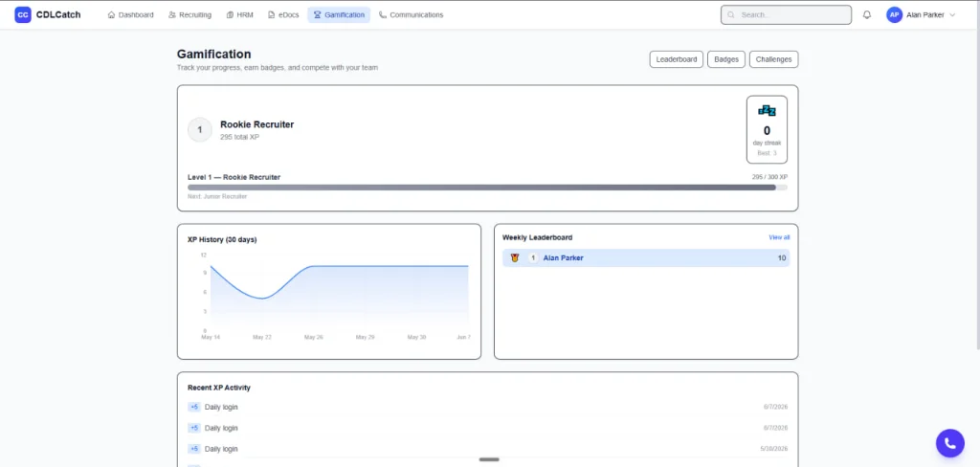980x467 pixels.
Task: Open the Badges page button
Action: (x=726, y=59)
